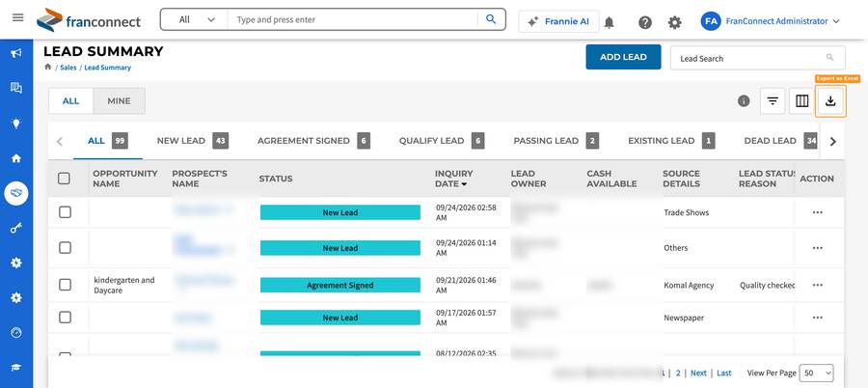Image resolution: width=868 pixels, height=388 pixels.
Task: Click the Opportunity Name column header
Action: tap(125, 179)
